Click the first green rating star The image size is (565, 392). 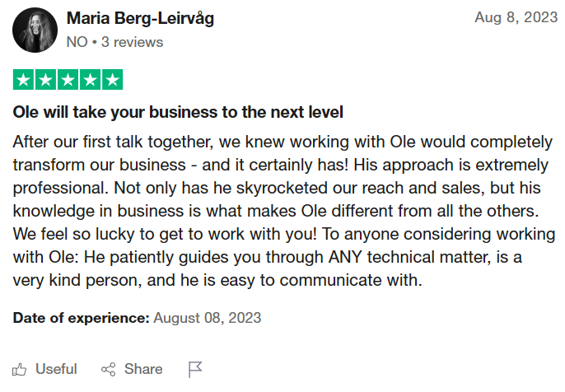click(x=23, y=80)
